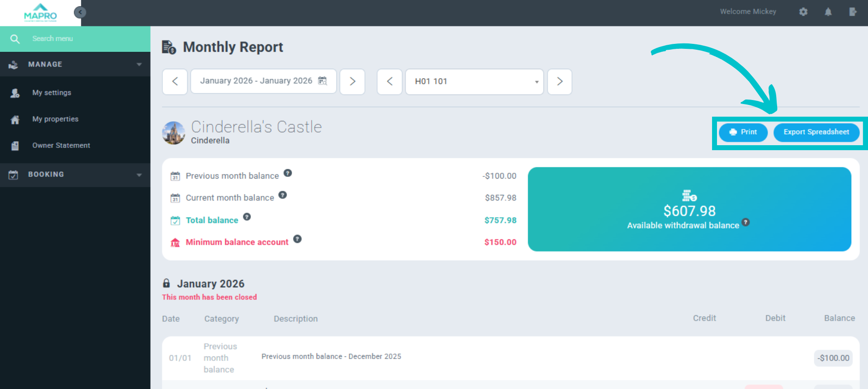868x389 pixels.
Task: Click Export Spreadsheet button
Action: (816, 132)
